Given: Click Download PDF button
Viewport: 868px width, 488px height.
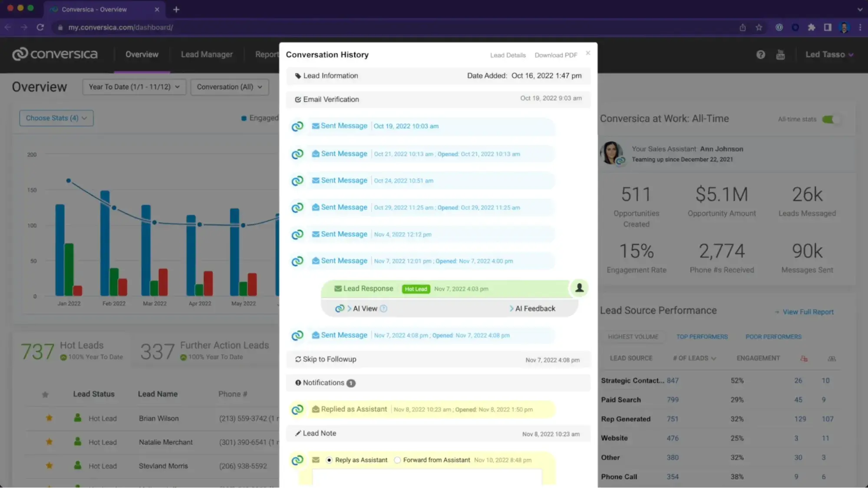Looking at the screenshot, I should coord(556,55).
